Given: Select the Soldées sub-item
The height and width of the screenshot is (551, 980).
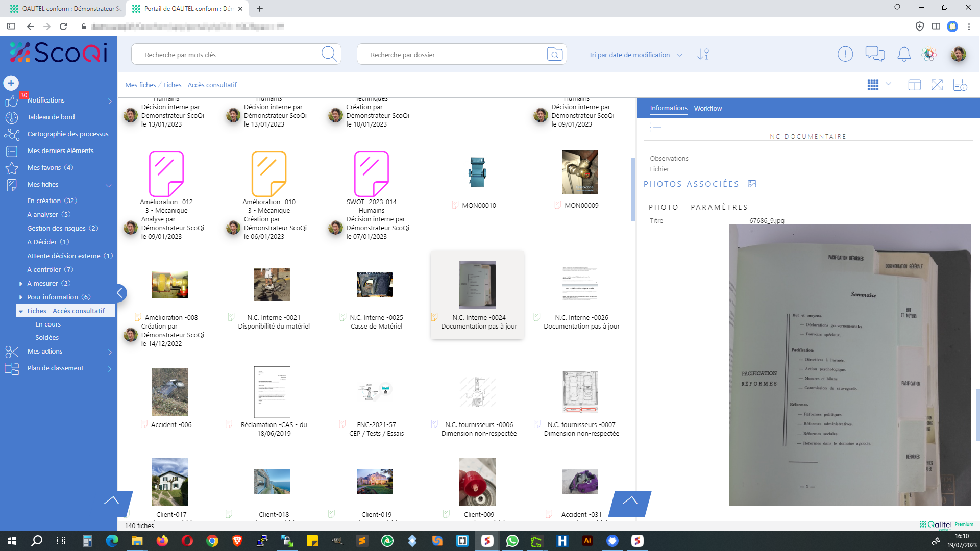Looking at the screenshot, I should [47, 337].
